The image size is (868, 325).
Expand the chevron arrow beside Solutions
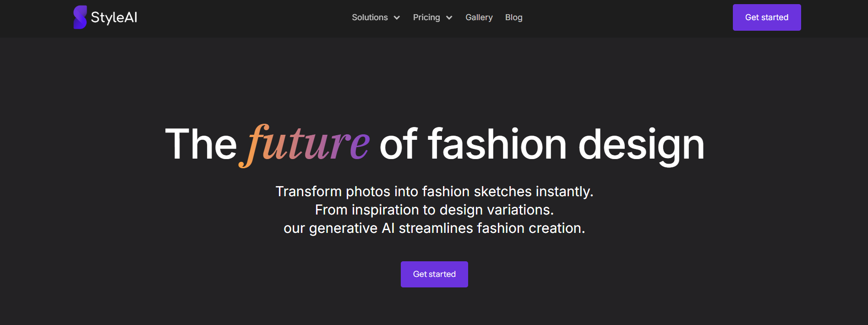pyautogui.click(x=397, y=18)
